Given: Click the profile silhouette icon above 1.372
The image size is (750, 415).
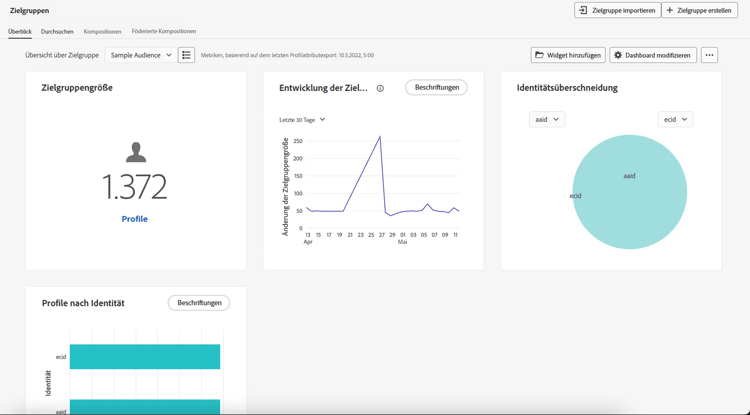Looking at the screenshot, I should point(136,152).
